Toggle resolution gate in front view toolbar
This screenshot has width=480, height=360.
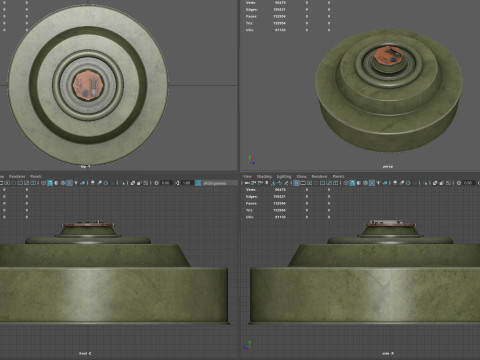point(7,183)
